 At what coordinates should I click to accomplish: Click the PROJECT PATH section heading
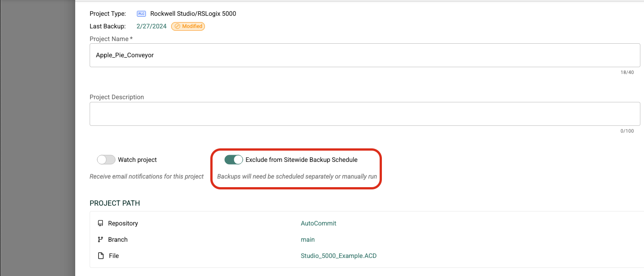click(x=114, y=203)
